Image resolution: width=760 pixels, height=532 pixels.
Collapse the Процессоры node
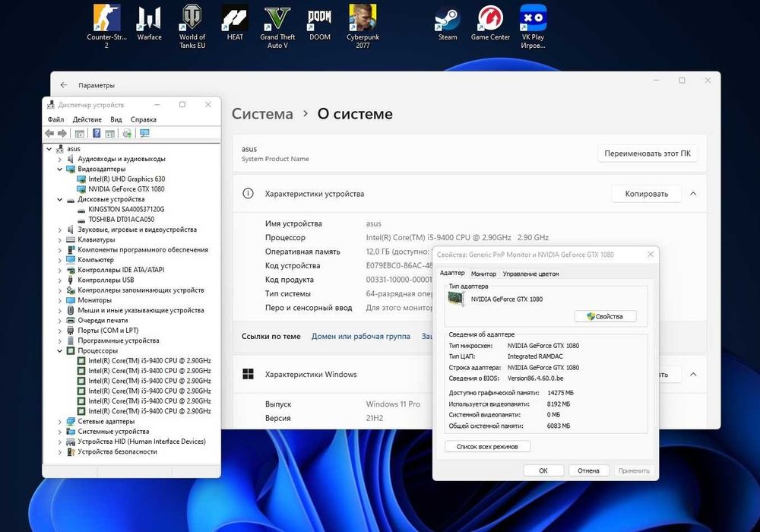pos(59,351)
